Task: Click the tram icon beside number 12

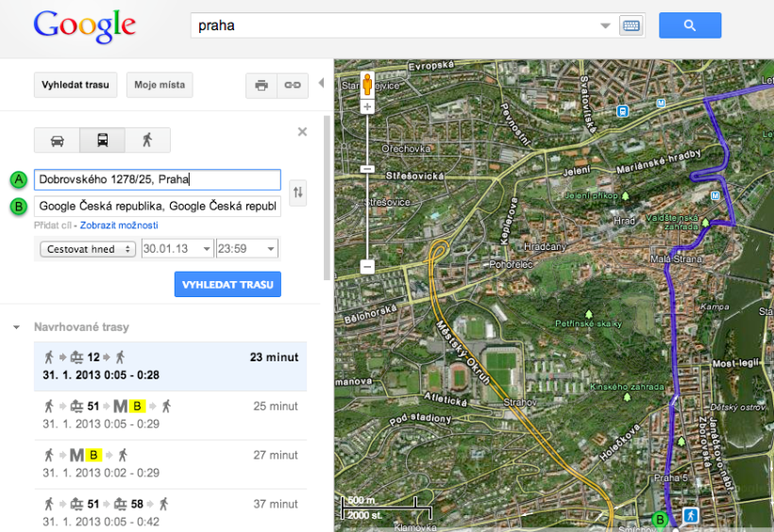Action: (x=76, y=357)
